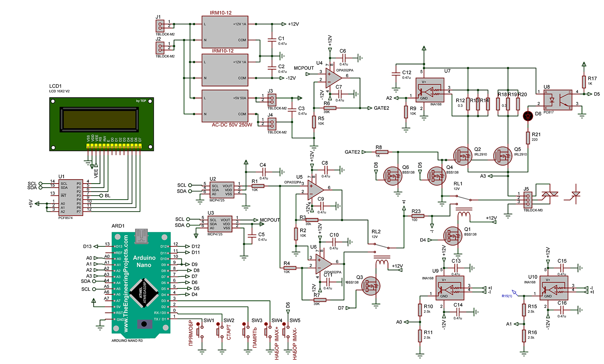Click the top IRM10-12 power module
The width and height of the screenshot is (604, 364).
(225, 32)
